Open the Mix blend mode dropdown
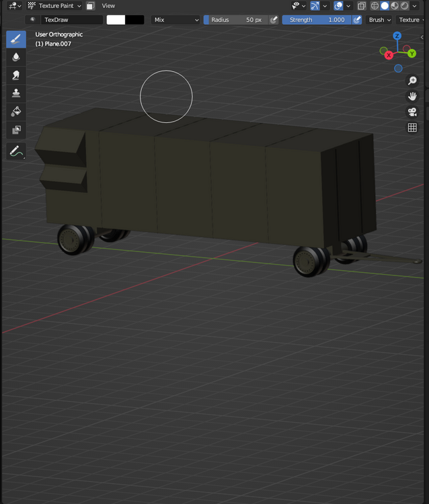The width and height of the screenshot is (429, 504). point(176,19)
